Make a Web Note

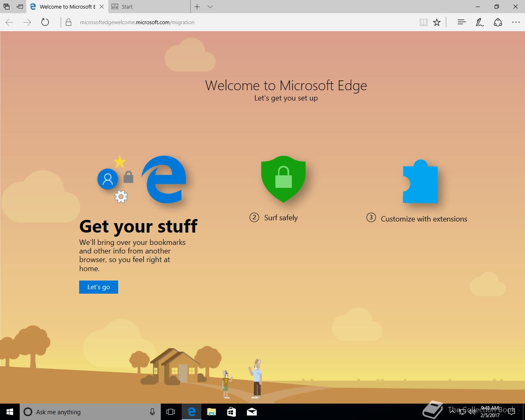pyautogui.click(x=480, y=22)
